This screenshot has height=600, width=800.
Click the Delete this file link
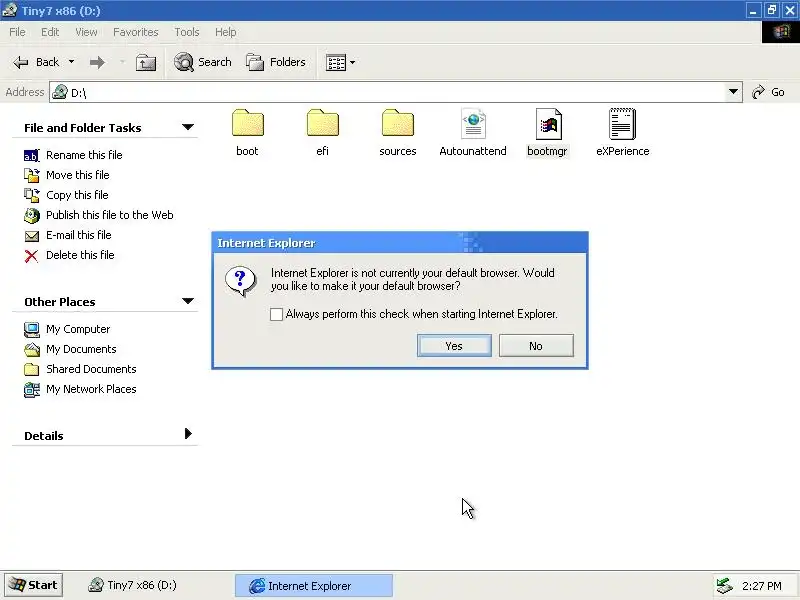coord(80,255)
